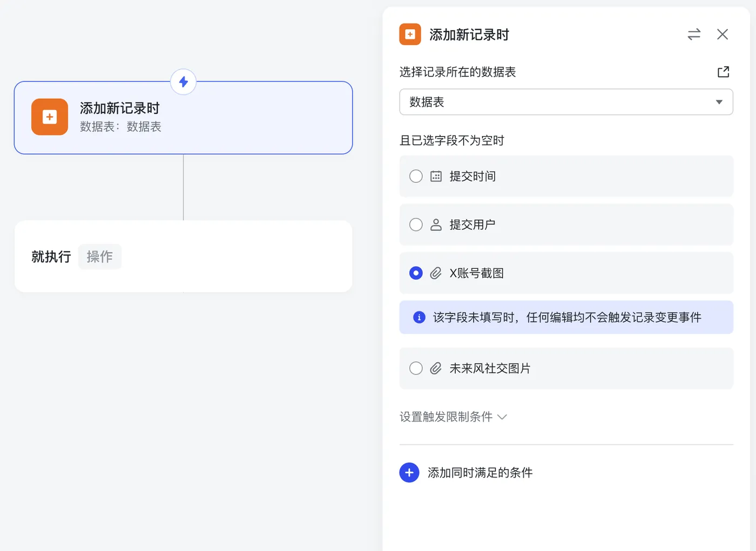Select the 提交用户 radio button
Image resolution: width=756 pixels, height=551 pixels.
[x=416, y=225]
